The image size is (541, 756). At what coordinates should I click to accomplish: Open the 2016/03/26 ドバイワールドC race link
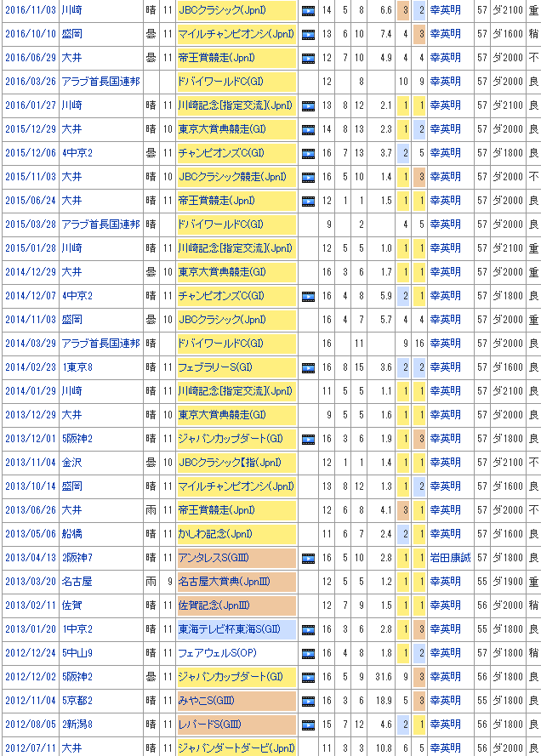point(220,82)
